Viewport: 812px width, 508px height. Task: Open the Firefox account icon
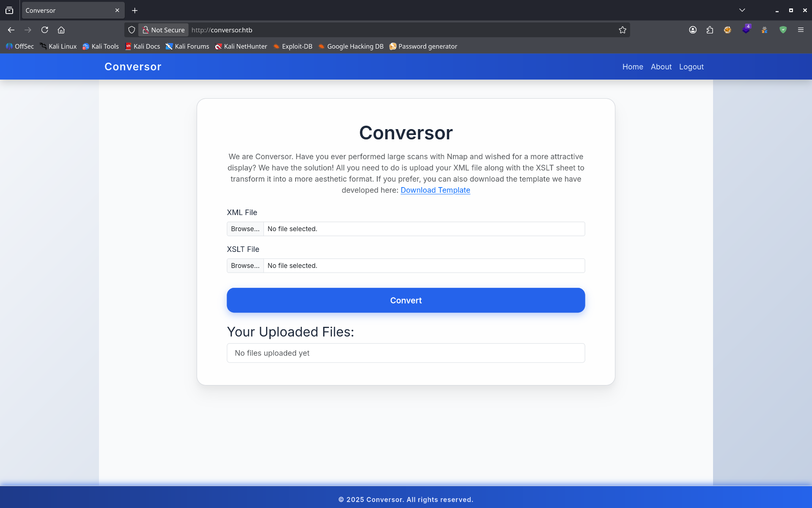[693, 30]
